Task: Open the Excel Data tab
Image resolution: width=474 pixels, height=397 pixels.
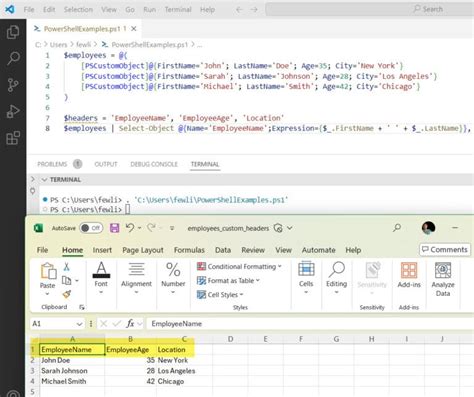Action: pyautogui.click(x=223, y=250)
